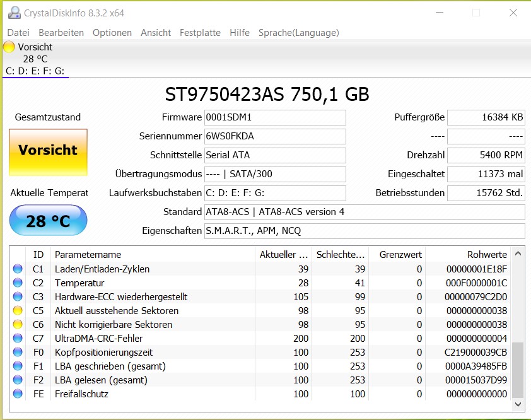Click blue status dot for Kopfpositionierungszeit

click(18, 353)
